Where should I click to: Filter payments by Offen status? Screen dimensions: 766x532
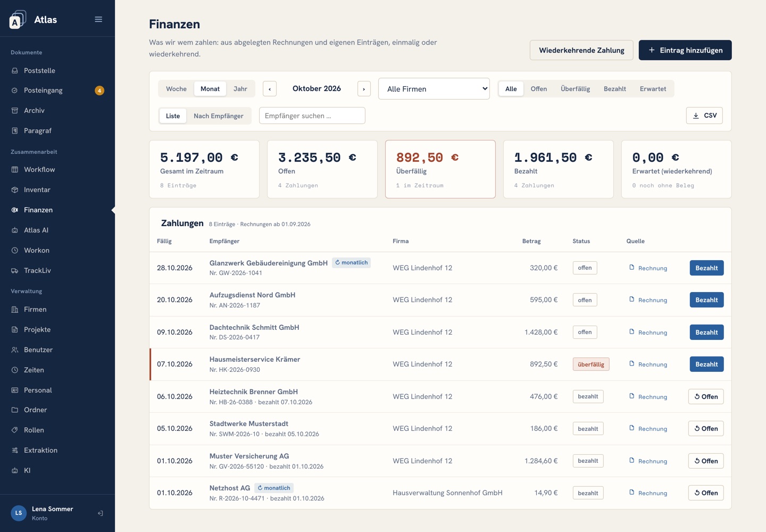[x=539, y=89]
